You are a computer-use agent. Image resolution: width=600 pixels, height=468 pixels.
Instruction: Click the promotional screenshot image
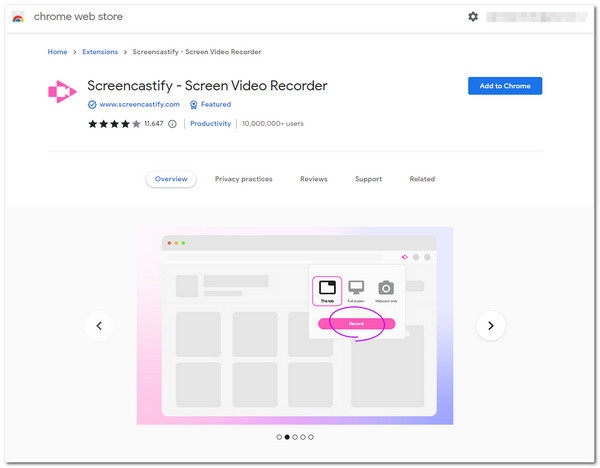tap(295, 326)
